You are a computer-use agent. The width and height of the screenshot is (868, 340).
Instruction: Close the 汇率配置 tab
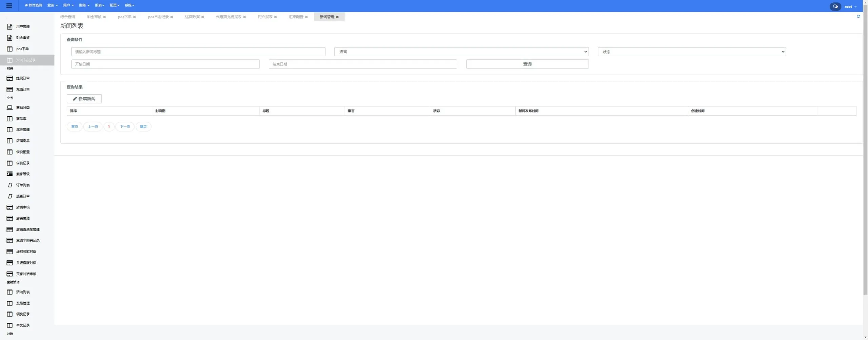(306, 17)
